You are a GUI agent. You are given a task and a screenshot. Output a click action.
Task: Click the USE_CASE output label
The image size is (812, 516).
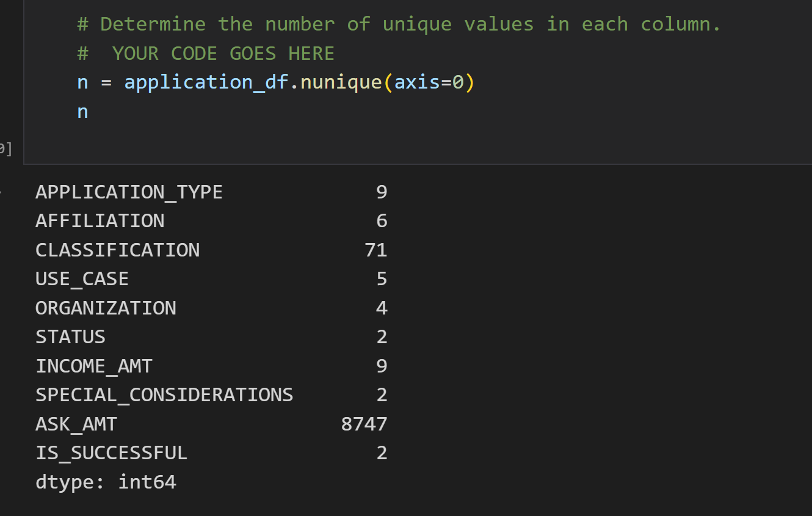click(x=82, y=279)
